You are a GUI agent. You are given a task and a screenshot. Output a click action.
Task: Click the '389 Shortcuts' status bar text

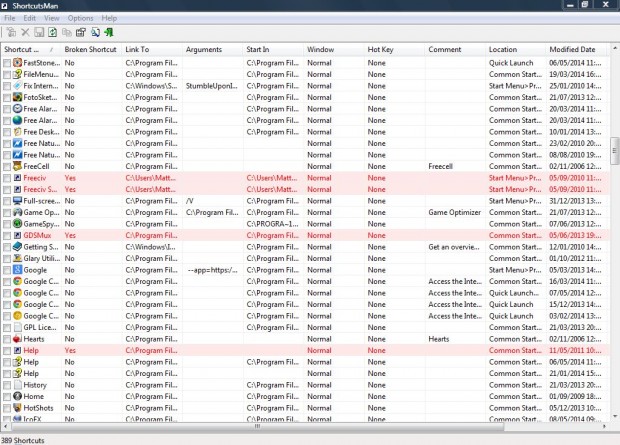click(x=23, y=440)
